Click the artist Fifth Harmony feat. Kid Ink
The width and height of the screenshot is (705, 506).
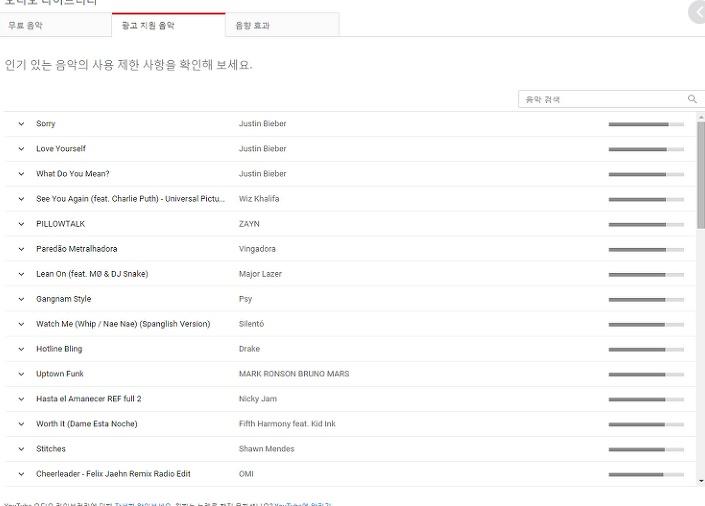(x=287, y=424)
